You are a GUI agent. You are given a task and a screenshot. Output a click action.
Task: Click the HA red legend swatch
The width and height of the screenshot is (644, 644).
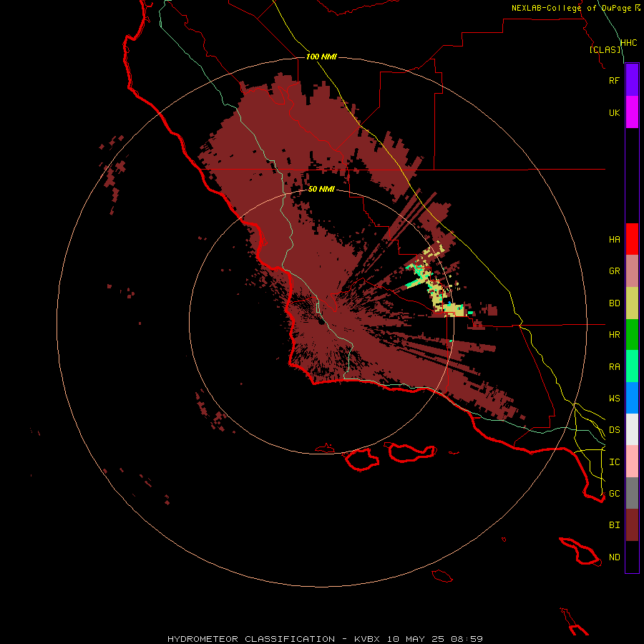[632, 239]
